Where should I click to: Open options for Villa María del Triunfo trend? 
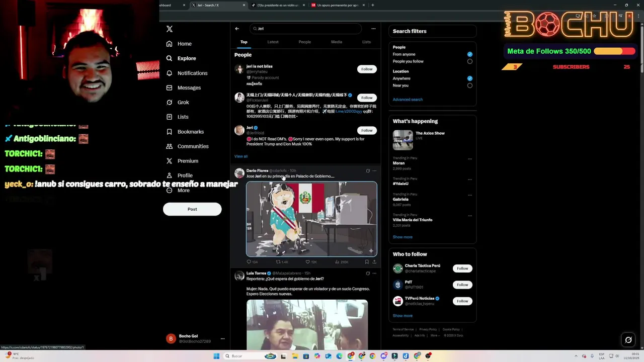click(x=470, y=216)
